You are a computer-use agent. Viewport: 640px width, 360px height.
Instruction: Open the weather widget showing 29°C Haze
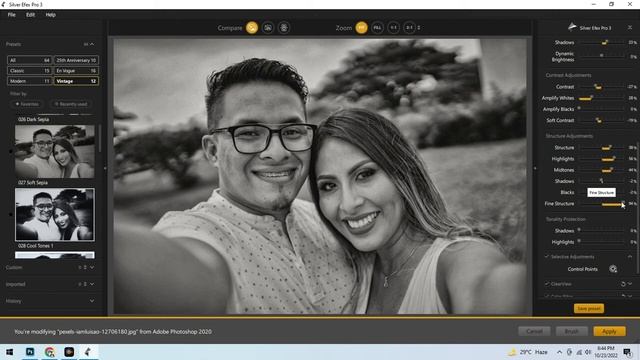pyautogui.click(x=528, y=352)
